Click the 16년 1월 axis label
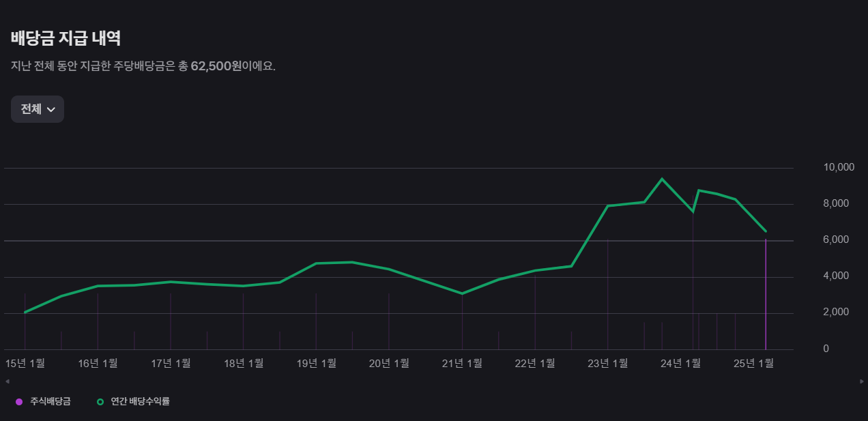 click(98, 364)
